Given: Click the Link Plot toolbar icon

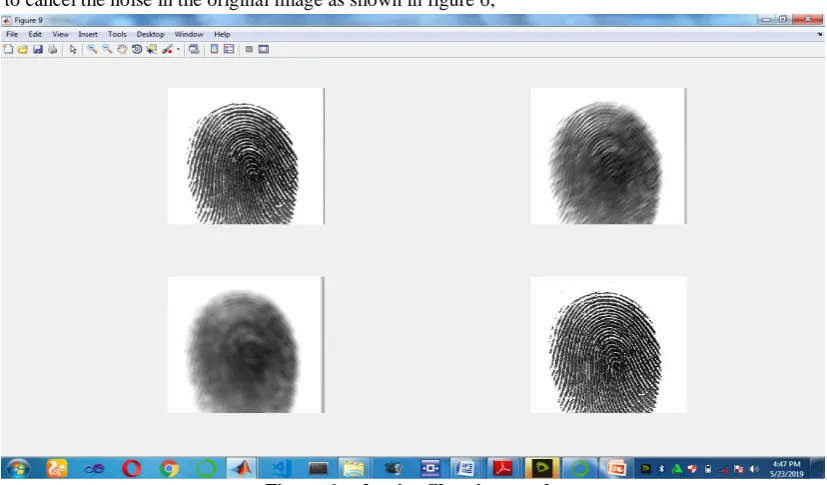Looking at the screenshot, I should [194, 49].
